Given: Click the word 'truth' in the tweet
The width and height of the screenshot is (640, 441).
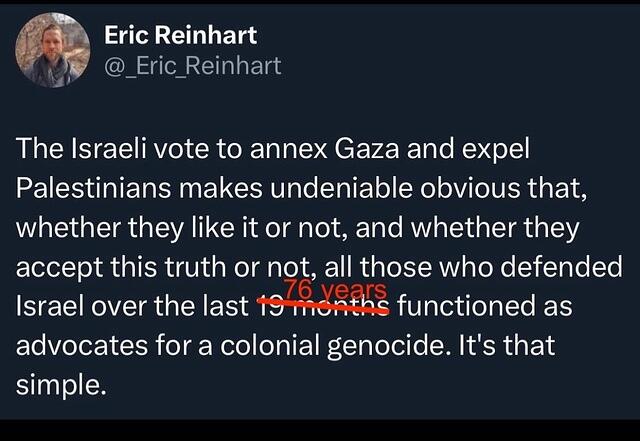Looking at the screenshot, I should 196,267.
